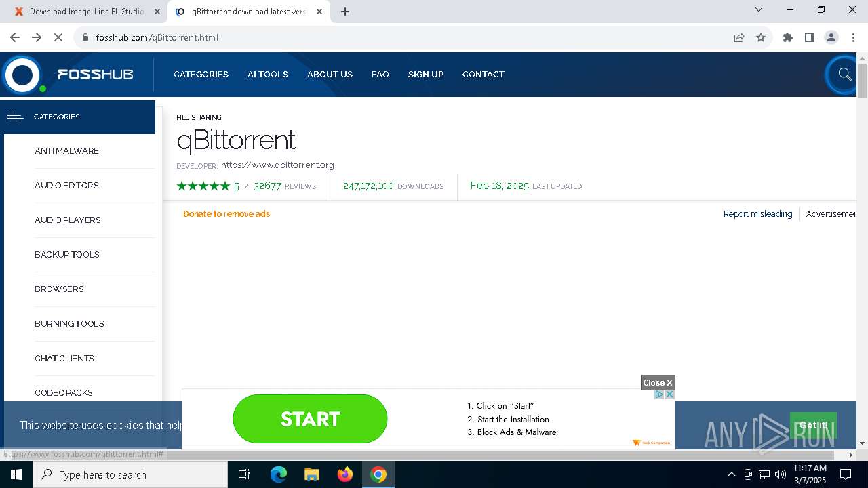Visit the qbittorrent.org developer link
The image size is (868, 488).
click(x=277, y=165)
